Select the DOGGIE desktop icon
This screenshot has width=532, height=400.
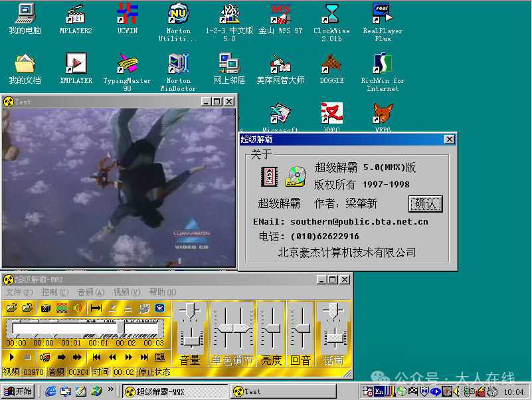331,69
